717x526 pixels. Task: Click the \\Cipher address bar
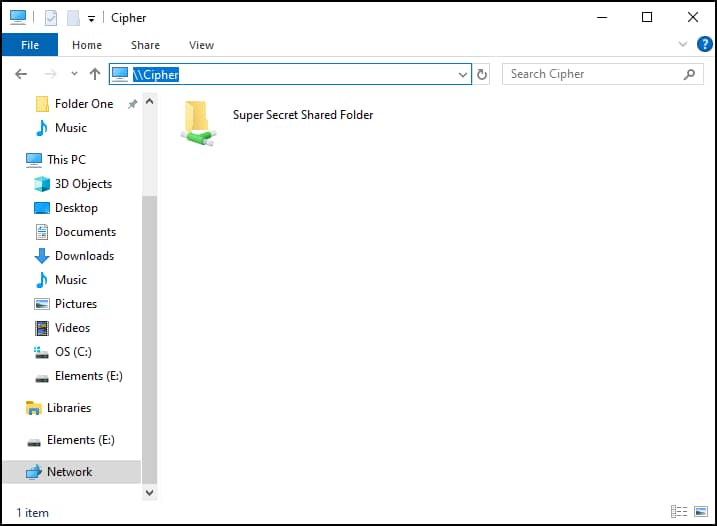tap(290, 74)
